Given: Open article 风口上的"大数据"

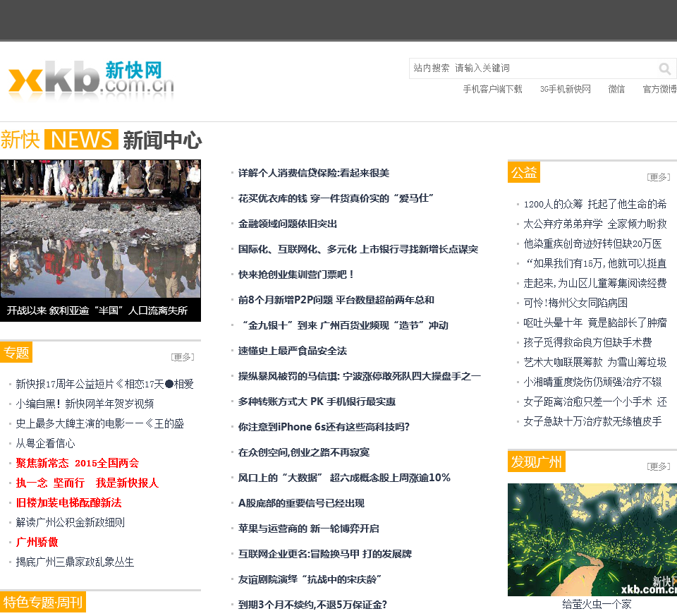Looking at the screenshot, I should tap(344, 478).
